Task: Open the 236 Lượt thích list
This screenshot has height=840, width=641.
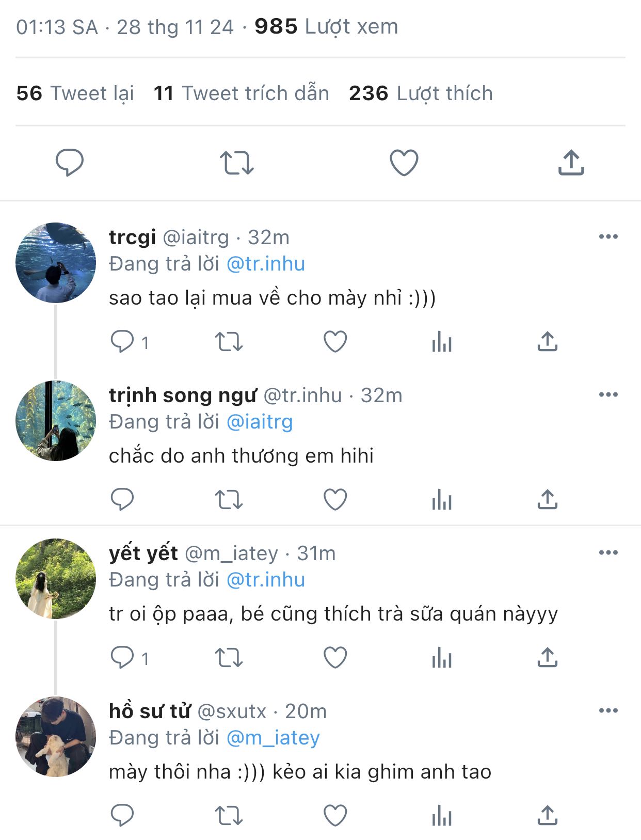Action: tap(421, 93)
